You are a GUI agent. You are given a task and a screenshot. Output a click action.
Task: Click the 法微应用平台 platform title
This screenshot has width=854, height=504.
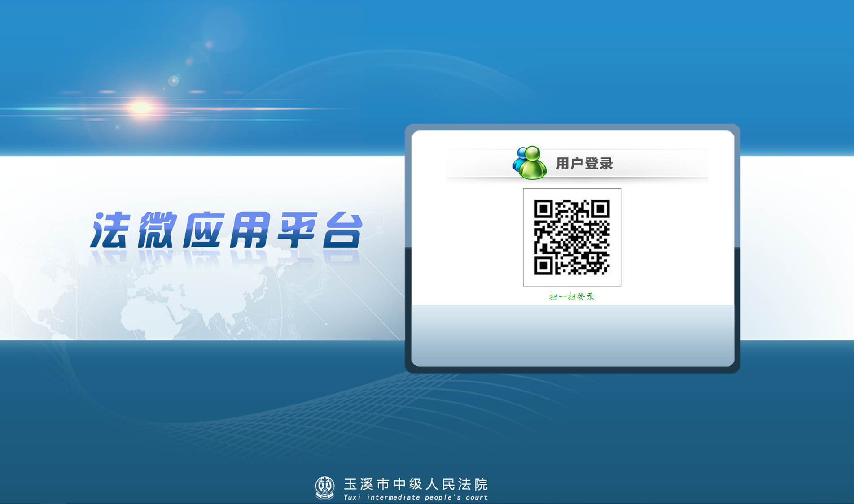227,230
